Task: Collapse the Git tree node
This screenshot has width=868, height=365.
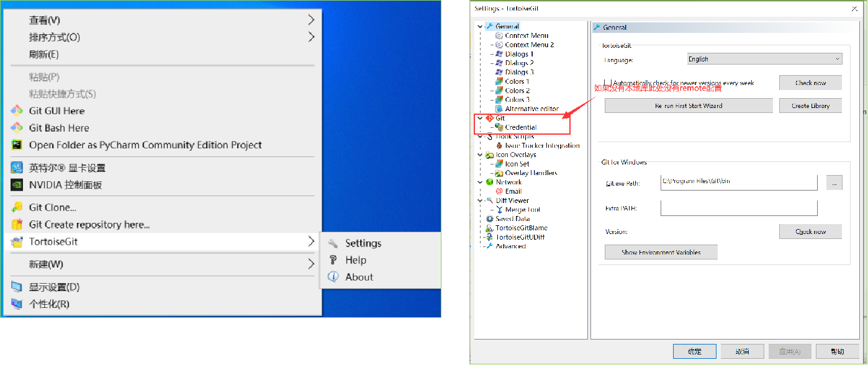Action: click(479, 118)
